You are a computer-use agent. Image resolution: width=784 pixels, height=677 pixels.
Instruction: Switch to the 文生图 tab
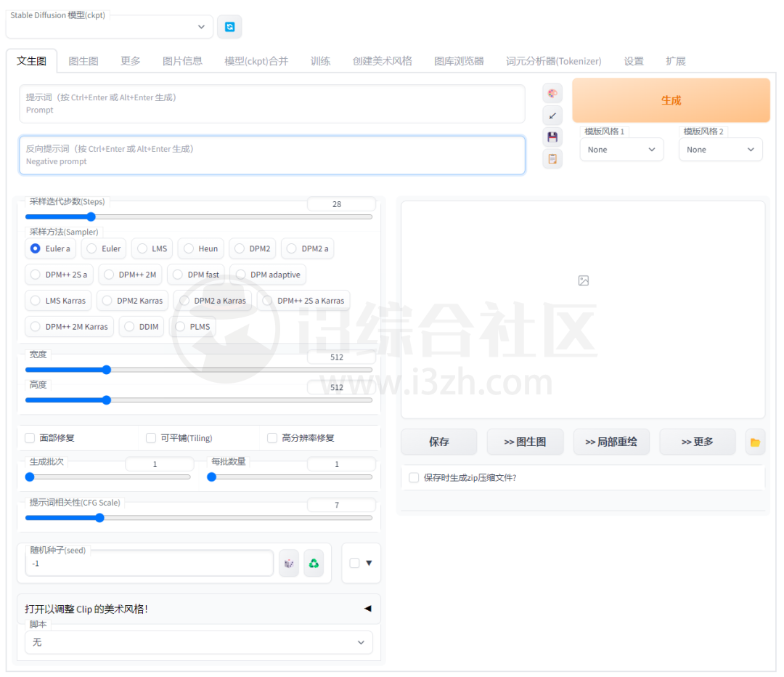click(x=31, y=61)
